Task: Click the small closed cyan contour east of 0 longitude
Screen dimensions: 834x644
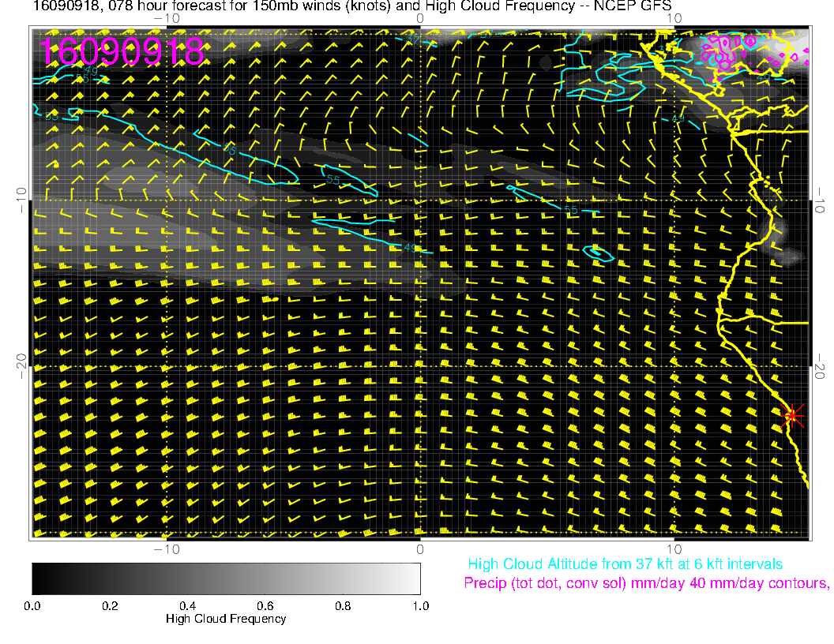Action: pyautogui.click(x=598, y=253)
